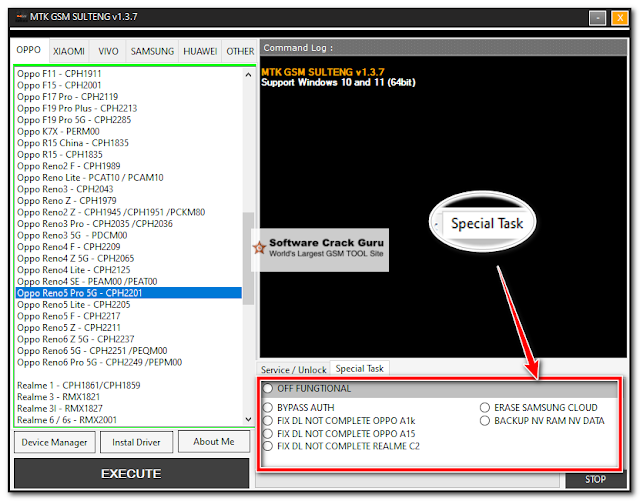Image resolution: width=640 pixels, height=501 pixels.
Task: Choose FIX DL NOT COMPLETE OPPO A15
Action: click(x=268, y=433)
